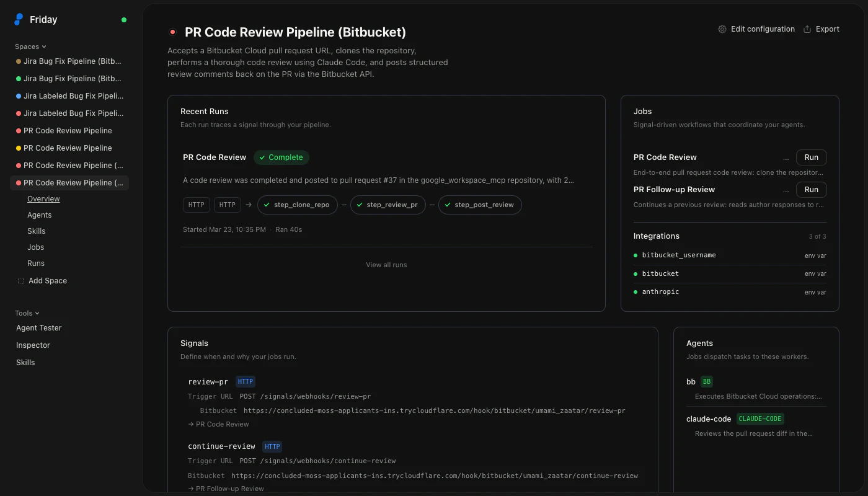Click the red dot beside pipeline title

(x=172, y=32)
